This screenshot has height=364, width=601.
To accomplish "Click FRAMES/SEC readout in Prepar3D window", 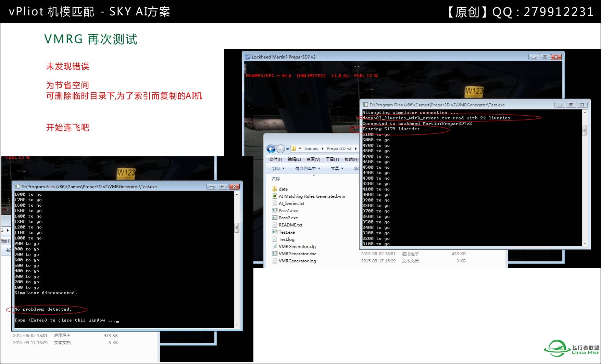I will [x=268, y=76].
